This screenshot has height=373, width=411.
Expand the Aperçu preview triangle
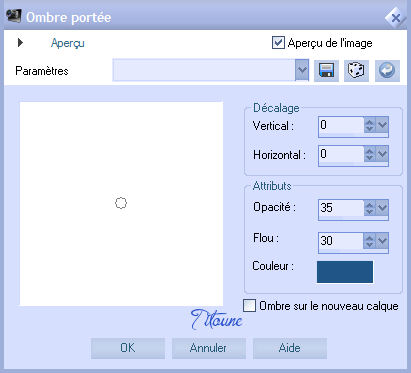[x=20, y=43]
